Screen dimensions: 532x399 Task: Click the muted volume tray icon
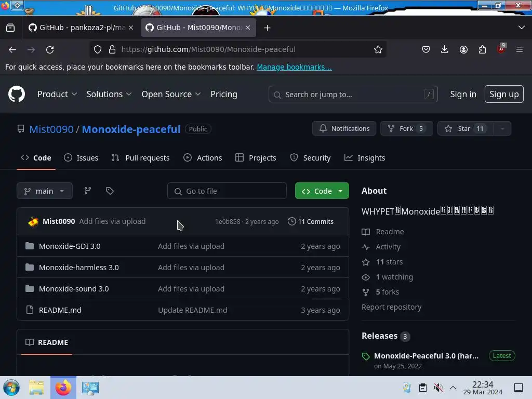tap(438, 388)
